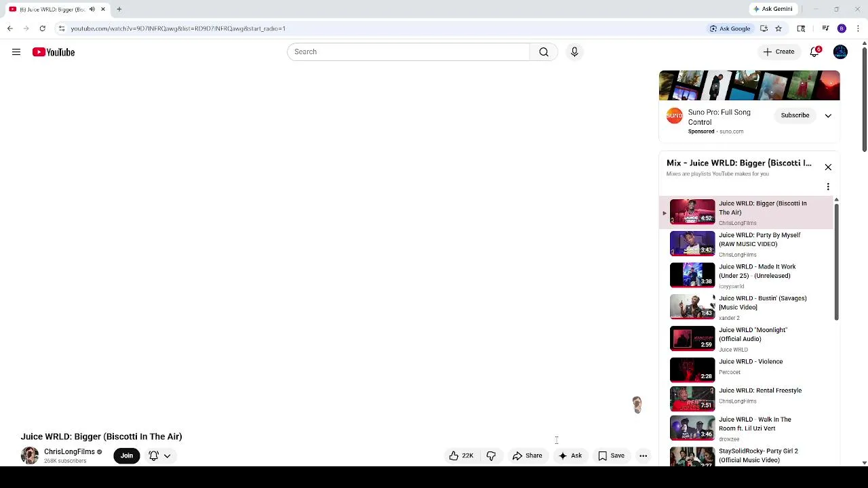This screenshot has height=488, width=868.
Task: Expand the Suno ad chevron
Action: coord(828,116)
